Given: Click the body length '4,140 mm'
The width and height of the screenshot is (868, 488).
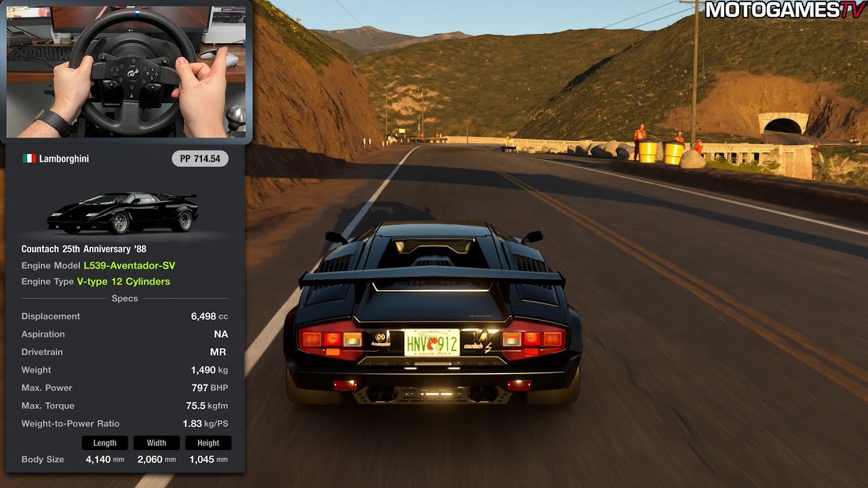Looking at the screenshot, I should (x=105, y=460).
